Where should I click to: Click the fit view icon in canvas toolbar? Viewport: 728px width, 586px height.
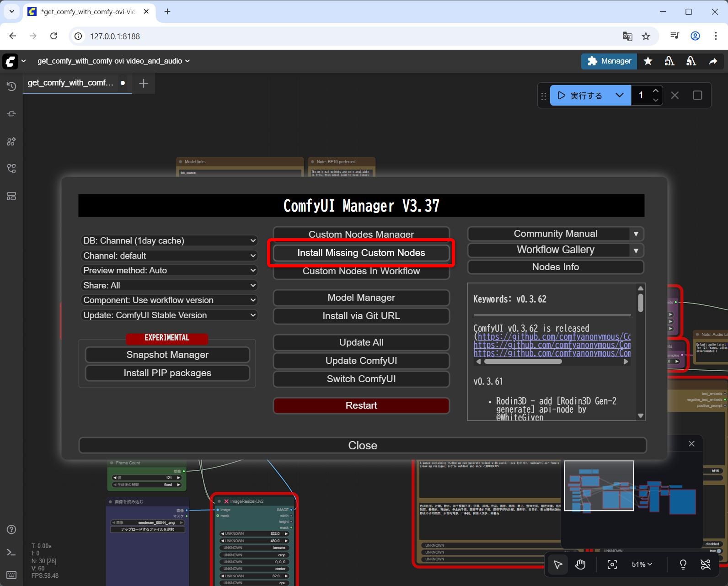(x=612, y=565)
